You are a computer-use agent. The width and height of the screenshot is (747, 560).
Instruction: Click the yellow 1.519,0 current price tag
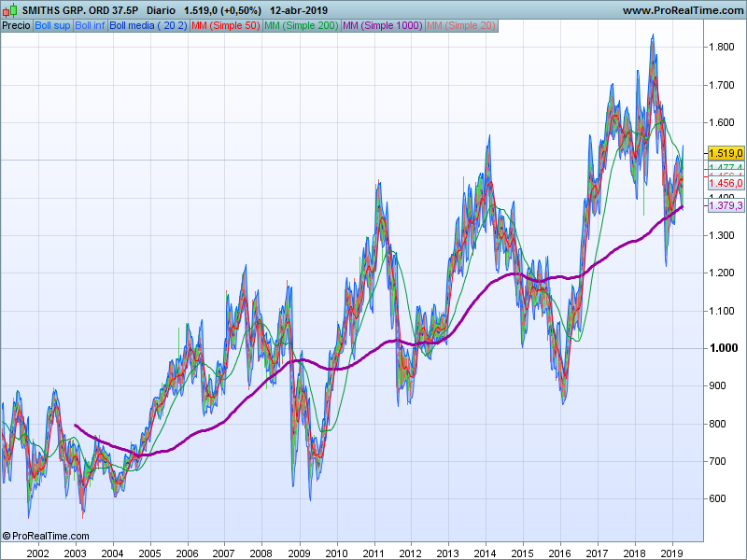(726, 153)
